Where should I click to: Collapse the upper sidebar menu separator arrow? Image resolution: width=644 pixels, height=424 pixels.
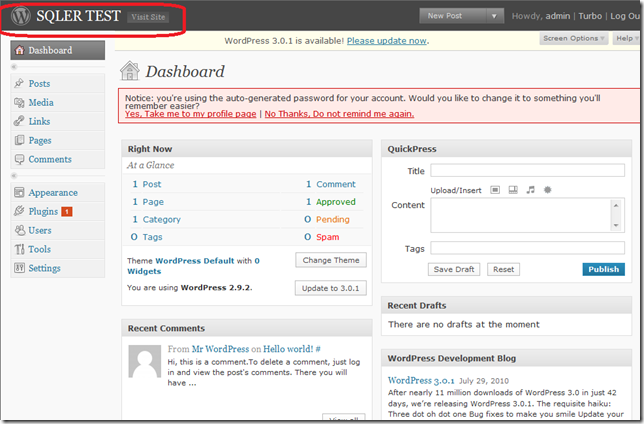click(x=14, y=67)
